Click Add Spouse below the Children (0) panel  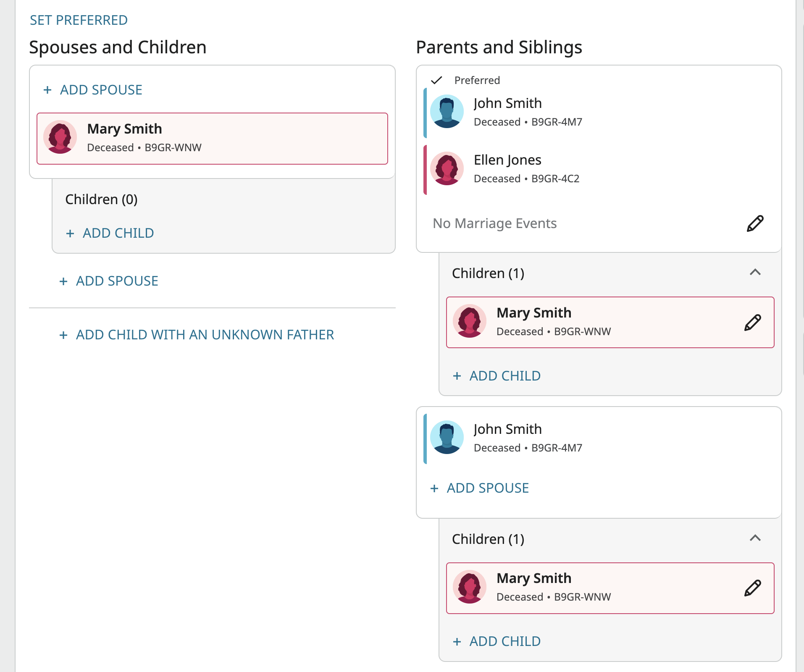(117, 281)
